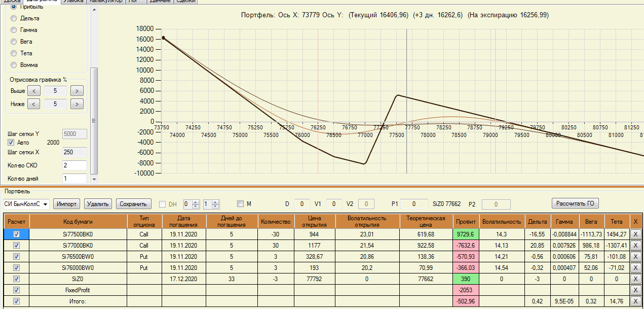The height and width of the screenshot is (309, 644).
Task: Toggle the Авто grid step checkbox
Action: coord(11,143)
